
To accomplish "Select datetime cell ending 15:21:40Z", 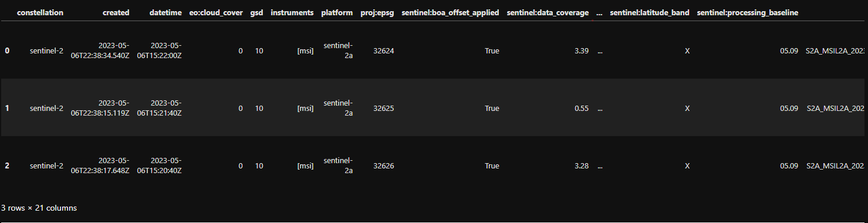I will click(x=159, y=108).
